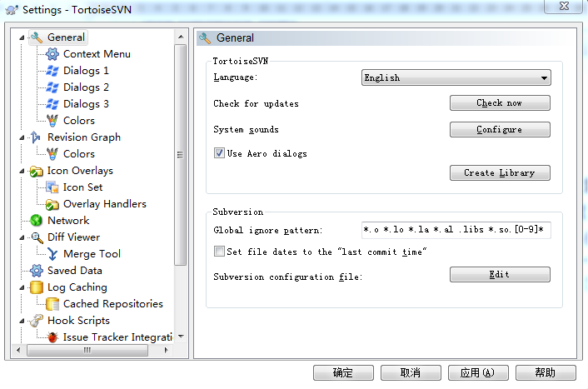The height and width of the screenshot is (389, 588).
Task: Click the tree horizontal scrollbar thumb
Action: tap(87, 351)
